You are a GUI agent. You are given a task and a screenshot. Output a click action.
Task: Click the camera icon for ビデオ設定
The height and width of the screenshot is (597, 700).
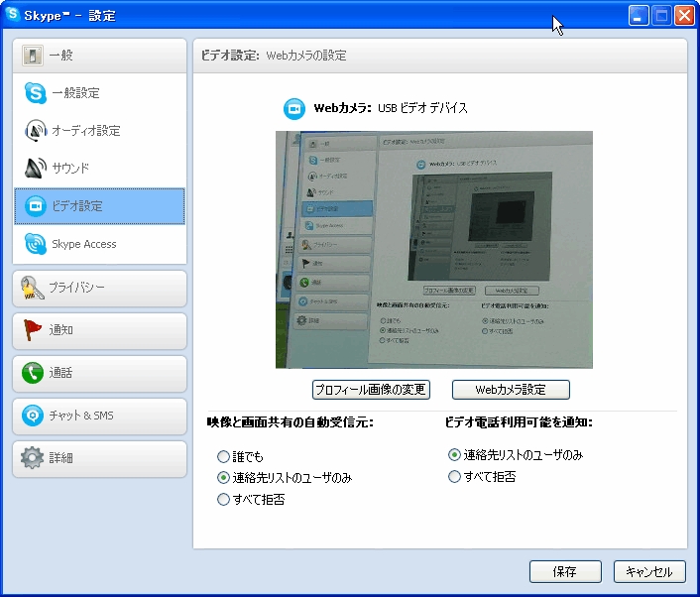(x=36, y=206)
